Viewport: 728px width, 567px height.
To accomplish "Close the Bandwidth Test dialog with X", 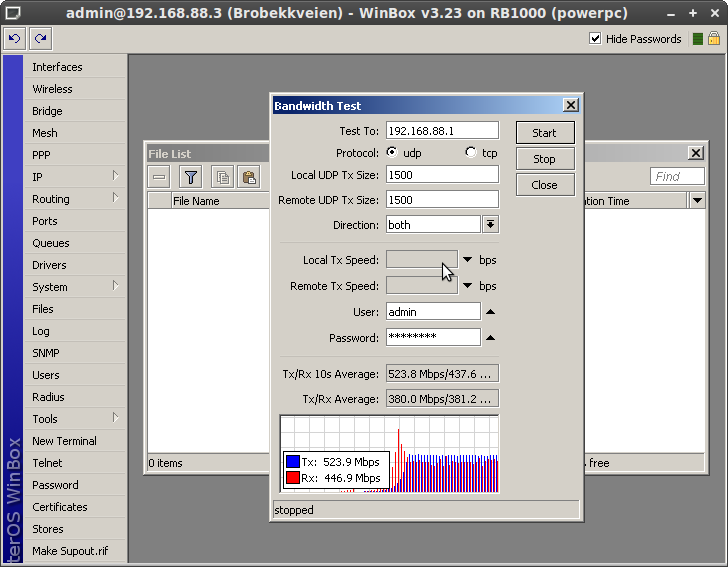I will click(x=571, y=105).
